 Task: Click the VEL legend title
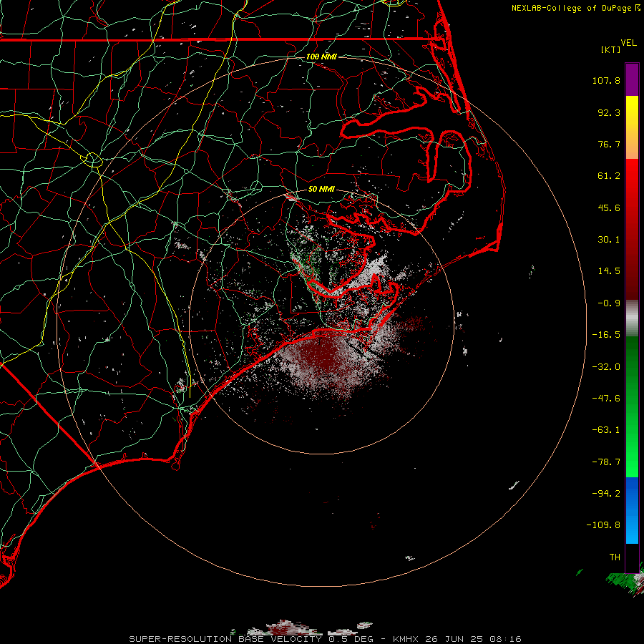pyautogui.click(x=628, y=43)
